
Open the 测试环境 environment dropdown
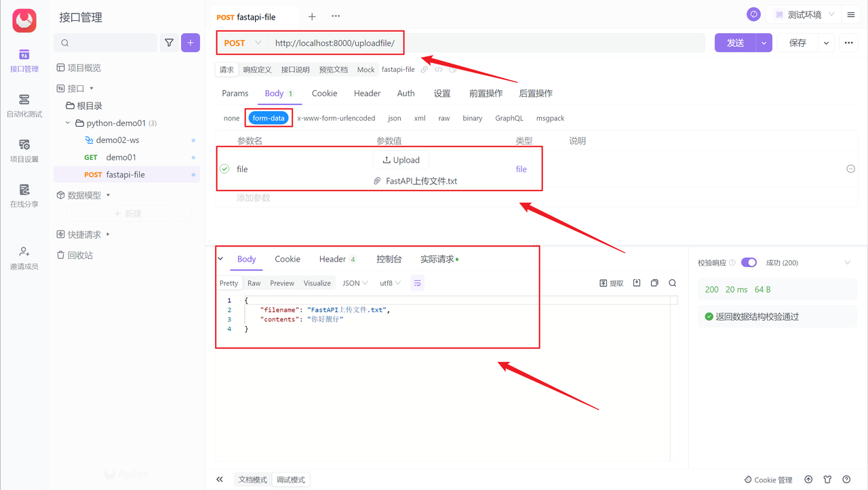[804, 14]
